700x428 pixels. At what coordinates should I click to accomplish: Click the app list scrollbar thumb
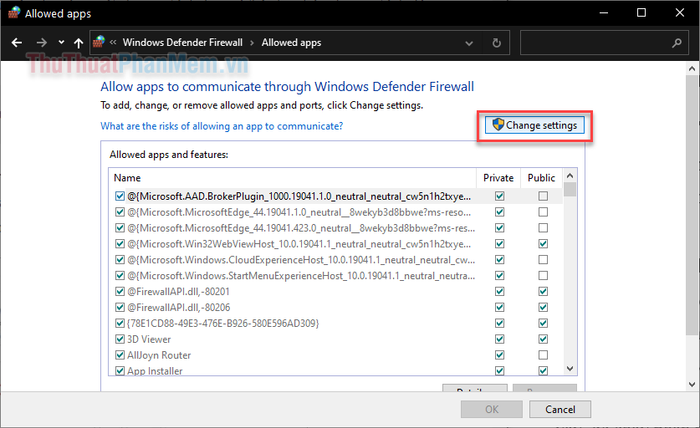570,189
